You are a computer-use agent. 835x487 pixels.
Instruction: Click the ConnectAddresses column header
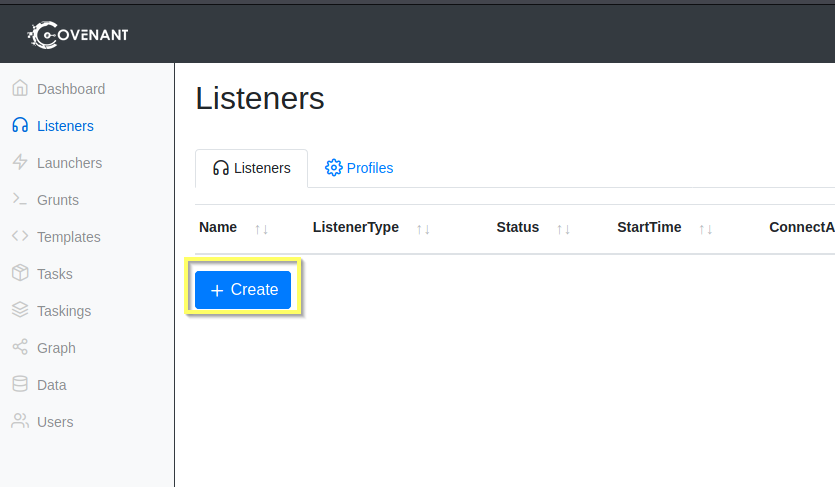[x=801, y=227]
